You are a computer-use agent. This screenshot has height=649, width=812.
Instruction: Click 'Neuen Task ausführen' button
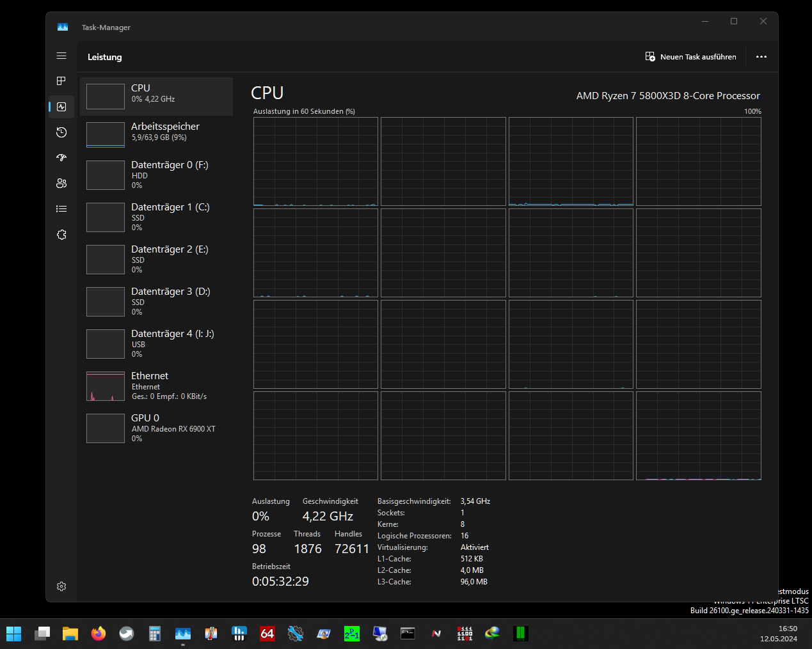pyautogui.click(x=691, y=57)
